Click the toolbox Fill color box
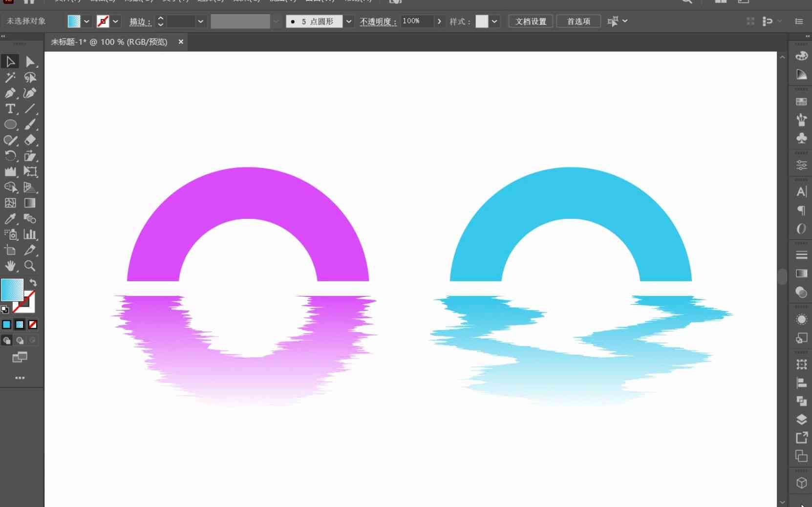Screen dimensions: 812x507 pyautogui.click(x=12, y=290)
